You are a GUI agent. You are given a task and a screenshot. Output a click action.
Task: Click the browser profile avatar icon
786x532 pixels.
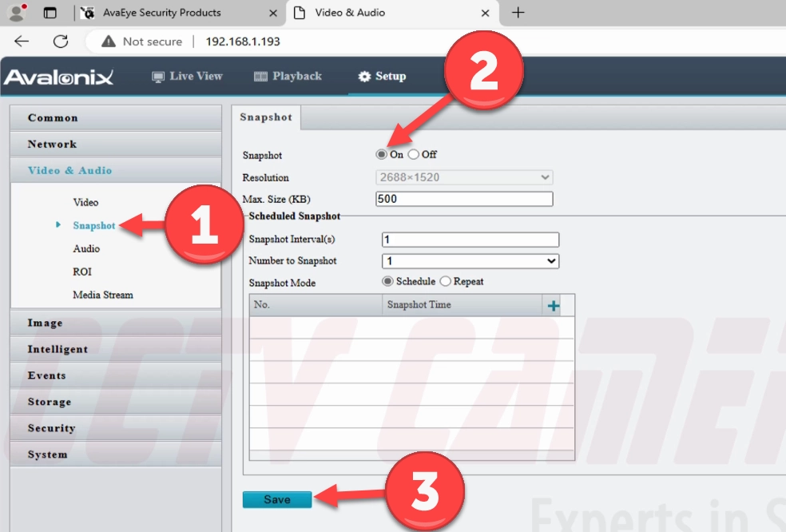16,13
